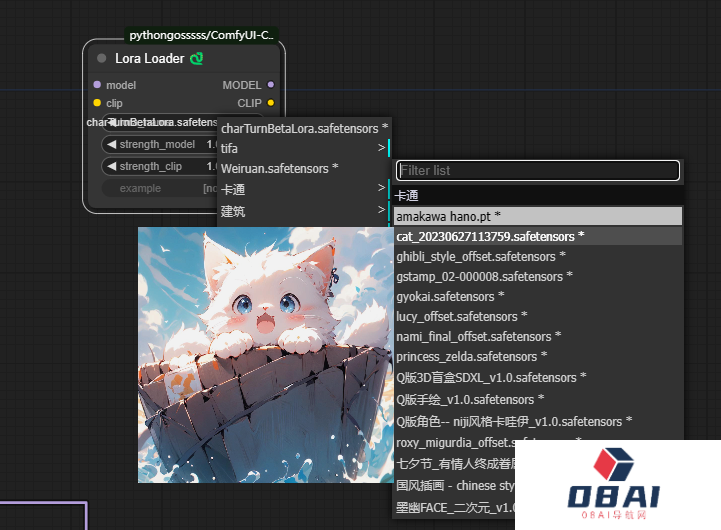Click the MODEL output connector dot

click(x=271, y=85)
